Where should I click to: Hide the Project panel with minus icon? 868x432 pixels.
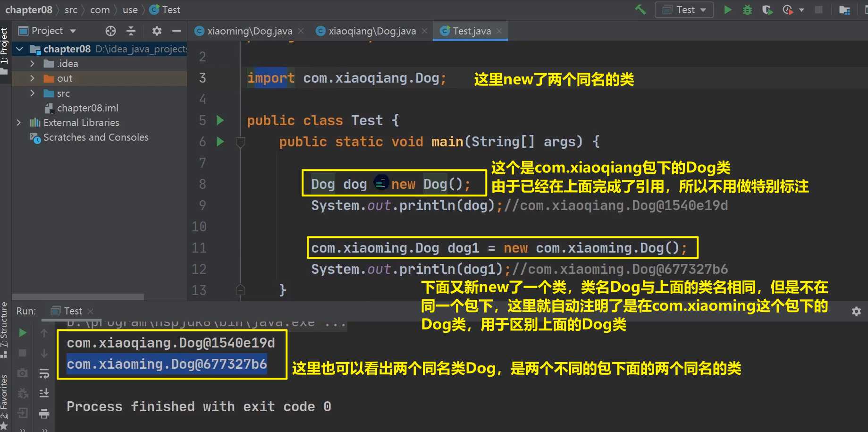[x=177, y=31]
